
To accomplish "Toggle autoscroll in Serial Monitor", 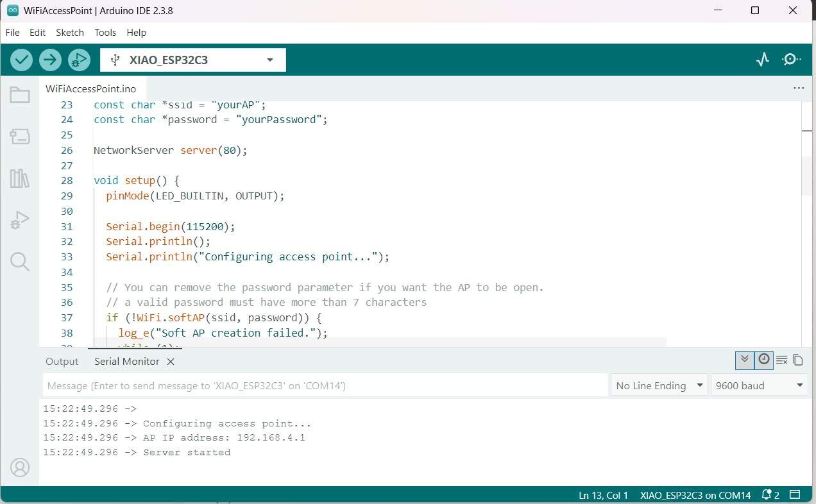I will pyautogui.click(x=745, y=360).
